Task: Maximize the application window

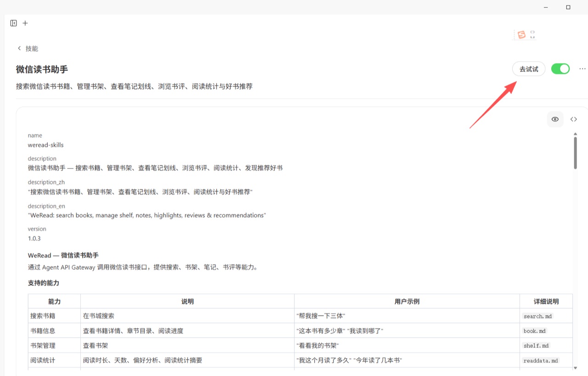Action: pyautogui.click(x=568, y=7)
